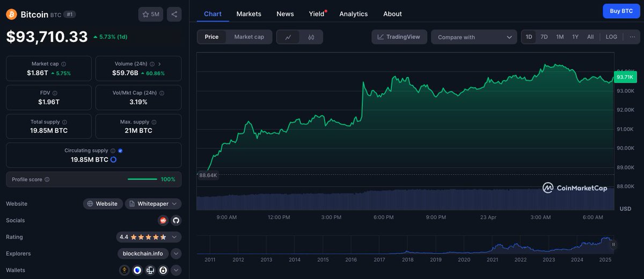The image size is (644, 279).
Task: Toggle LOG scale on chart
Action: pyautogui.click(x=611, y=37)
